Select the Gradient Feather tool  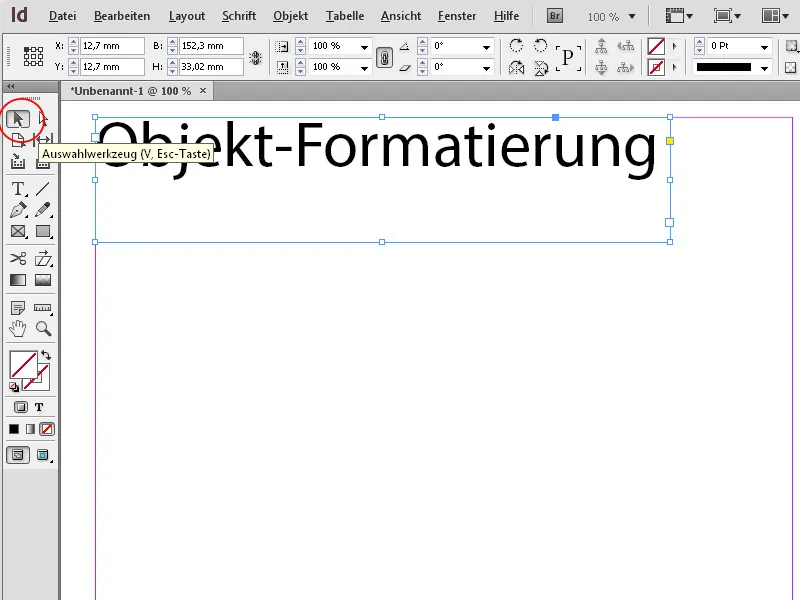(43, 280)
